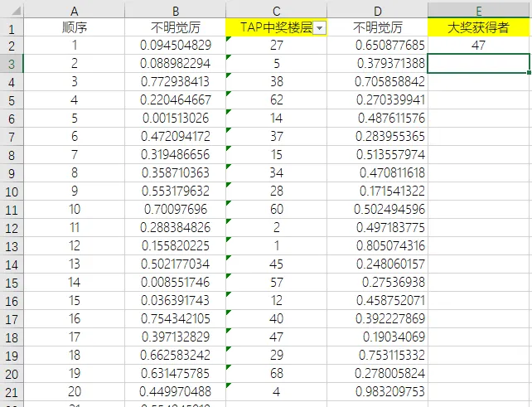This screenshot has height=407, width=532.
Task: Select cell with 0.088982294
Action: pos(176,64)
